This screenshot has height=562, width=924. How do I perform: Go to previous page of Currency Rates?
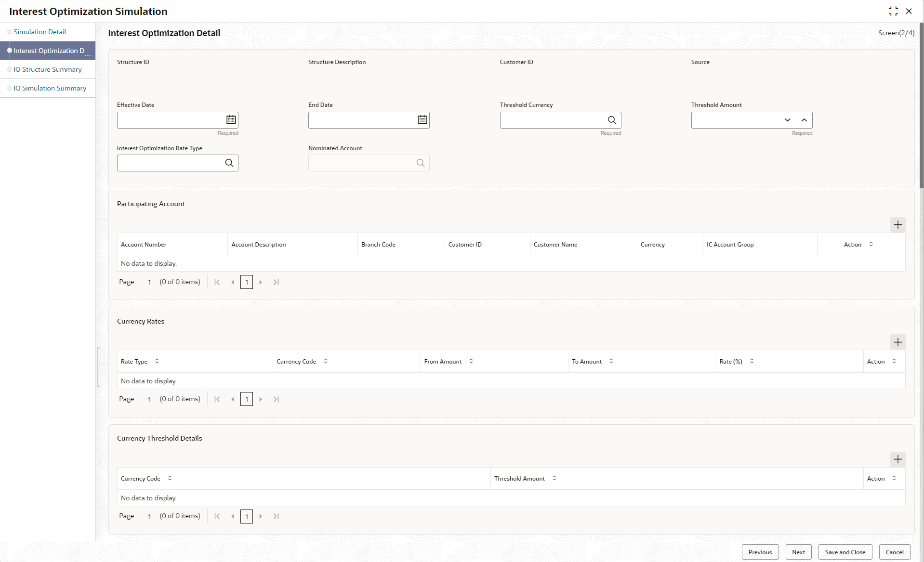coord(233,399)
